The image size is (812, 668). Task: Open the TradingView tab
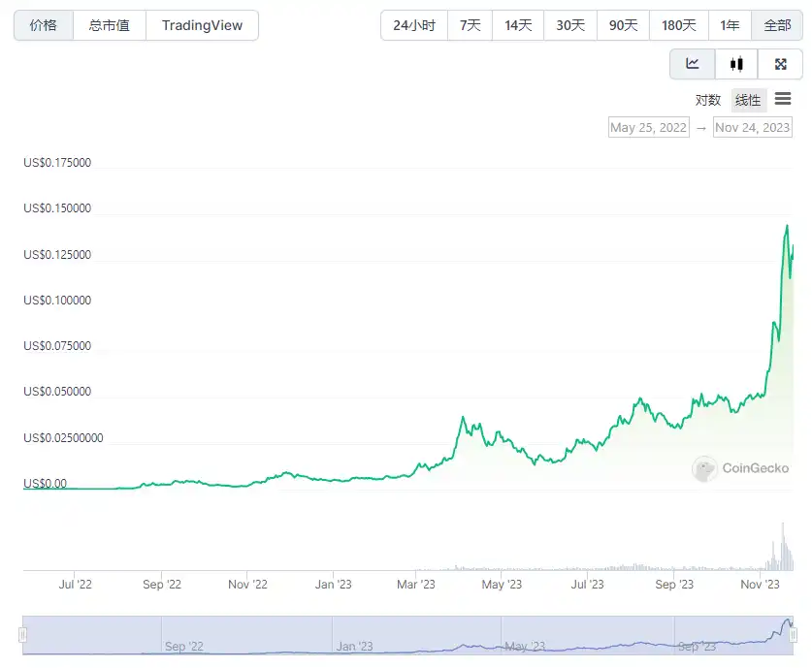[202, 25]
